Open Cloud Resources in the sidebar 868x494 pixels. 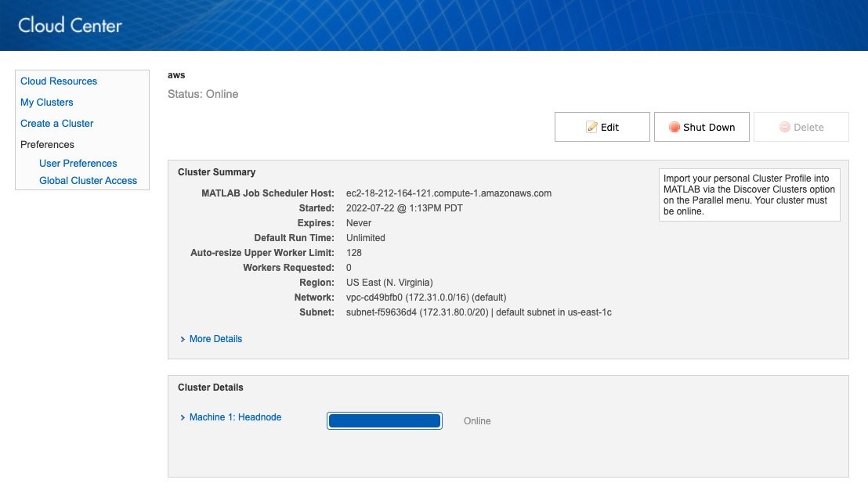(x=59, y=81)
